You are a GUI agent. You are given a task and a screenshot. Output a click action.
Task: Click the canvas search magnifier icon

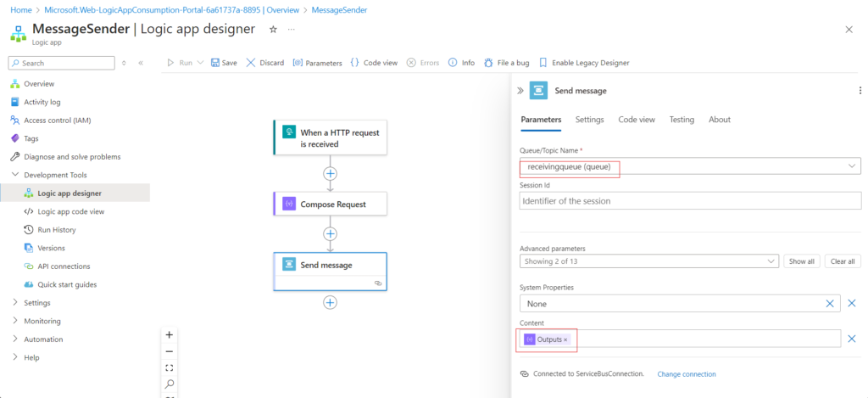(x=170, y=384)
